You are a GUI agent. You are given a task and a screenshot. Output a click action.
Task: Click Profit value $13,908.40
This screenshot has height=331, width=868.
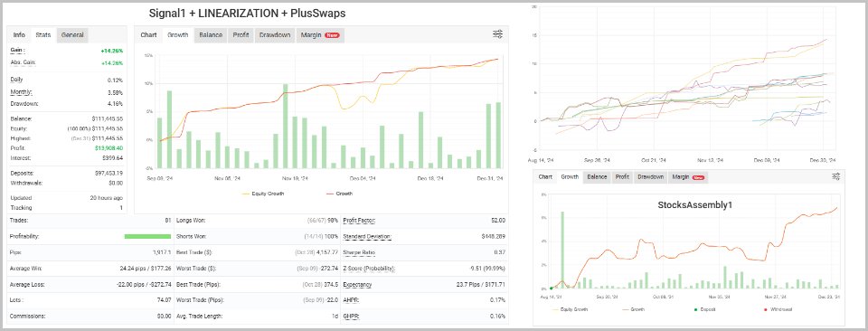tap(109, 147)
